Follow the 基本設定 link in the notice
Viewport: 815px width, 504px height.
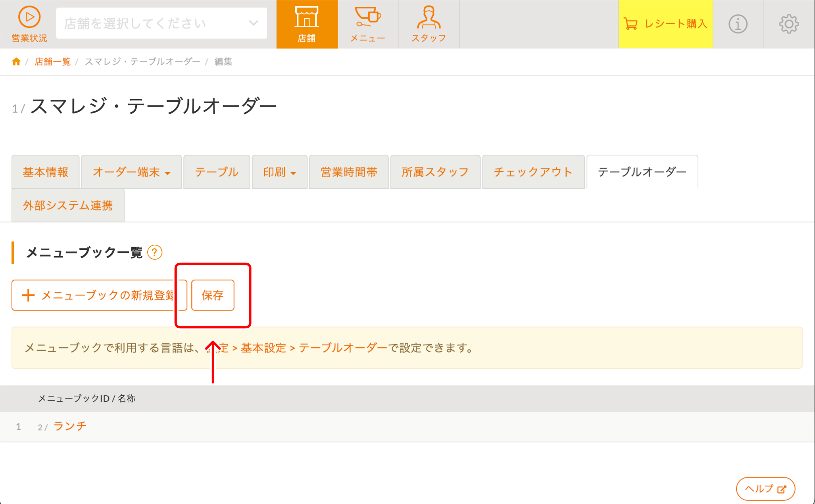coord(263,348)
